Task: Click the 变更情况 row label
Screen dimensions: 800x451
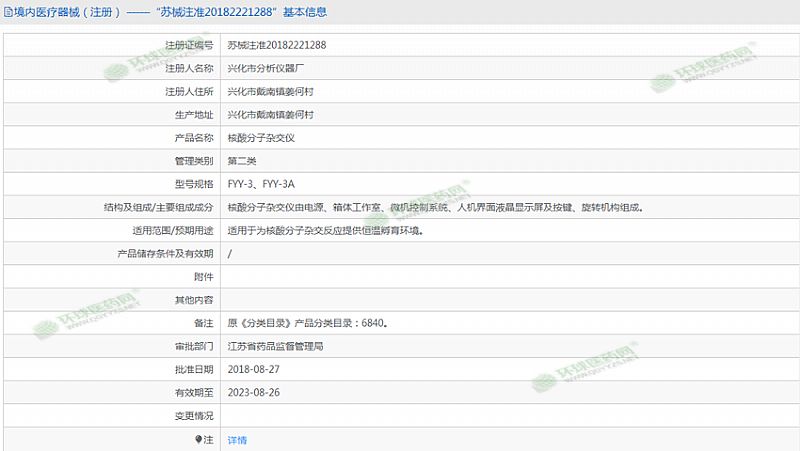Action: pyautogui.click(x=194, y=415)
